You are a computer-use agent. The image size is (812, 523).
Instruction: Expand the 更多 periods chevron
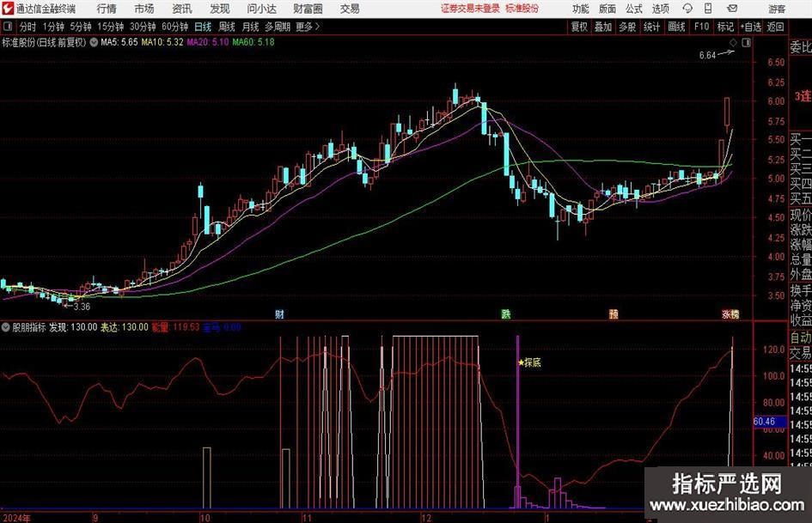(308, 27)
